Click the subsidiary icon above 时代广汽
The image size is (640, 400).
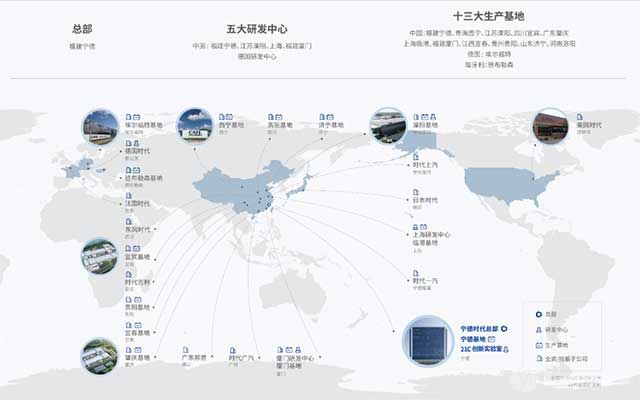click(232, 350)
